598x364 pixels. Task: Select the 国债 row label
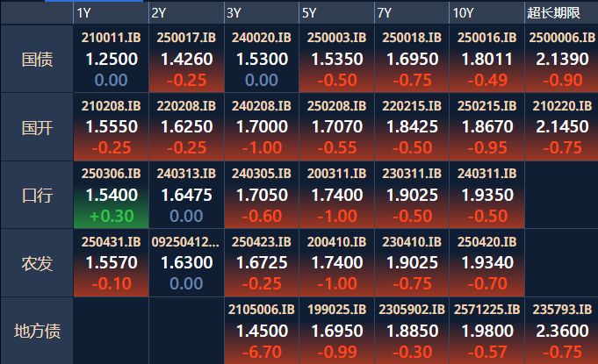(x=37, y=59)
